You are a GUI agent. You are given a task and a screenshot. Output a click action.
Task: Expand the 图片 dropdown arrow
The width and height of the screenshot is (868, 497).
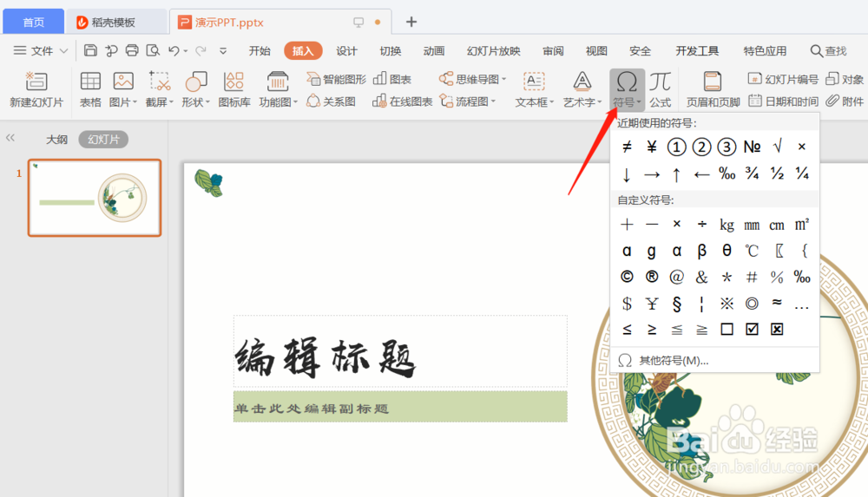click(135, 101)
